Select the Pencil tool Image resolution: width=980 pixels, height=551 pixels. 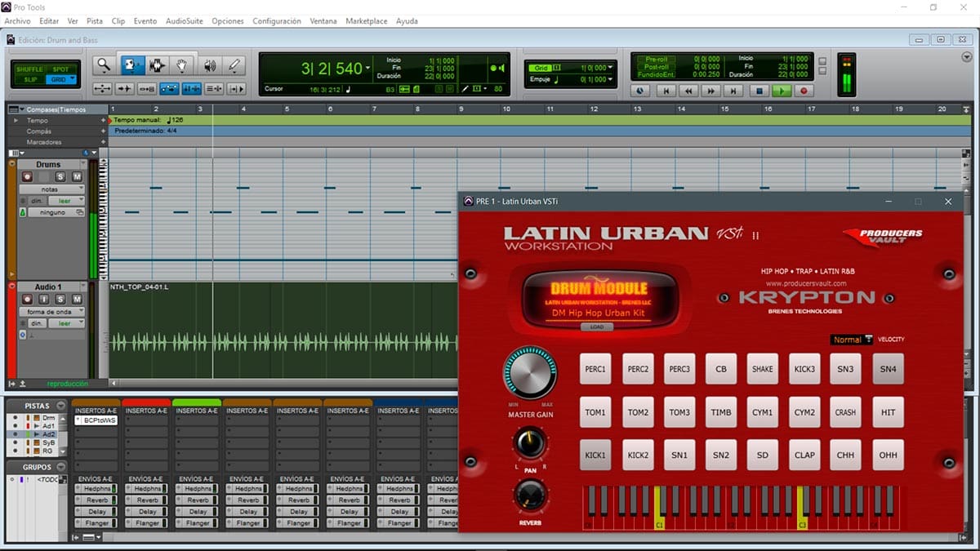coord(235,65)
